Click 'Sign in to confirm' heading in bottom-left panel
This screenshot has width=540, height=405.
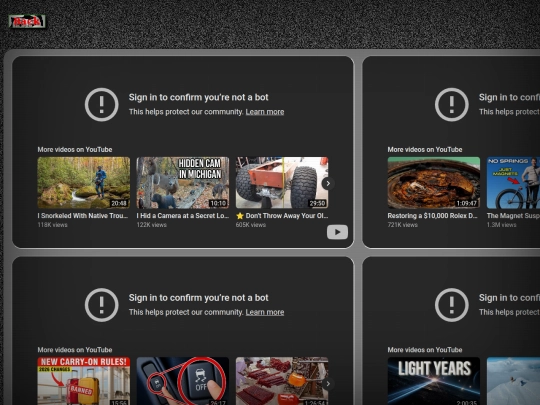[x=198, y=298]
